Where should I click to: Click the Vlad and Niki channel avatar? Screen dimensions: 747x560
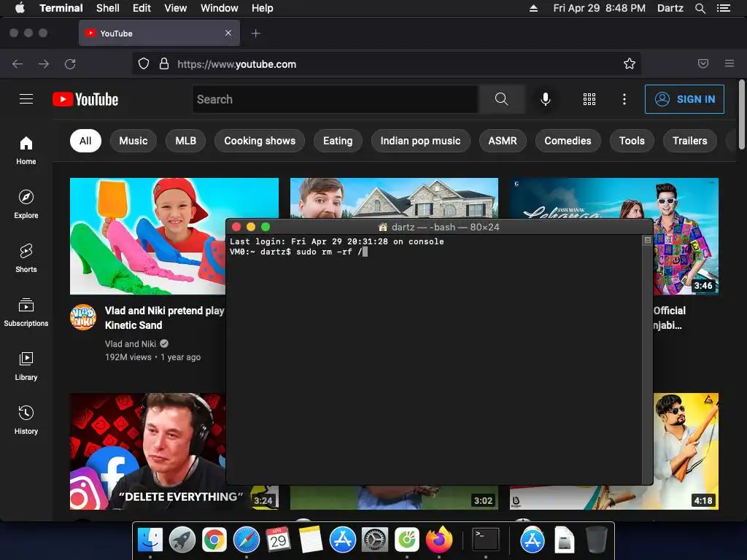83,317
